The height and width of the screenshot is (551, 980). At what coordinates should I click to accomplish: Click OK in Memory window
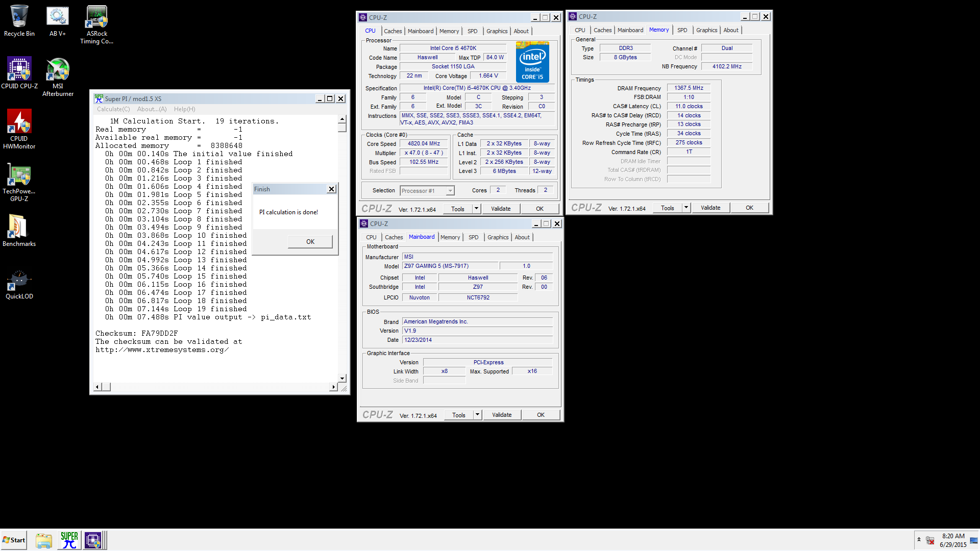click(x=749, y=208)
